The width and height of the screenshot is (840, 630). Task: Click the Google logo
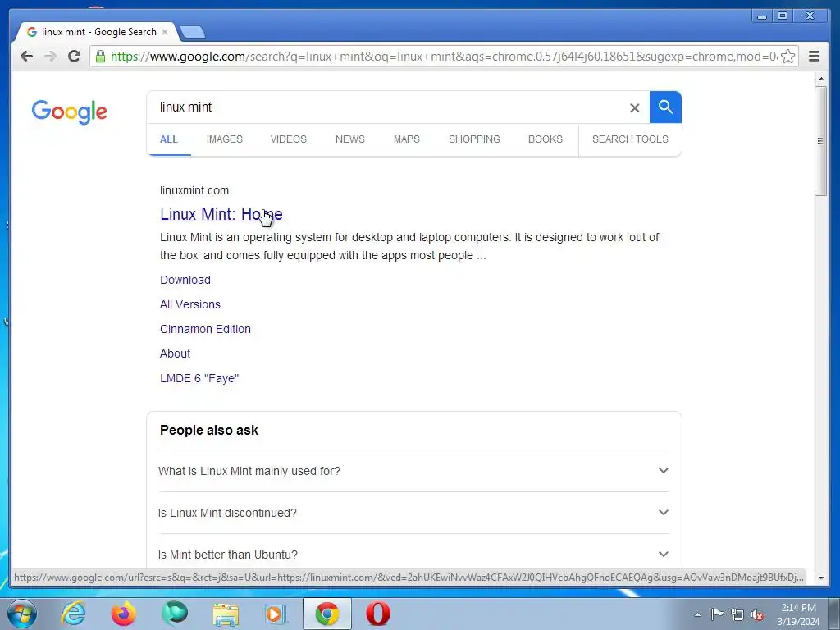coord(70,112)
